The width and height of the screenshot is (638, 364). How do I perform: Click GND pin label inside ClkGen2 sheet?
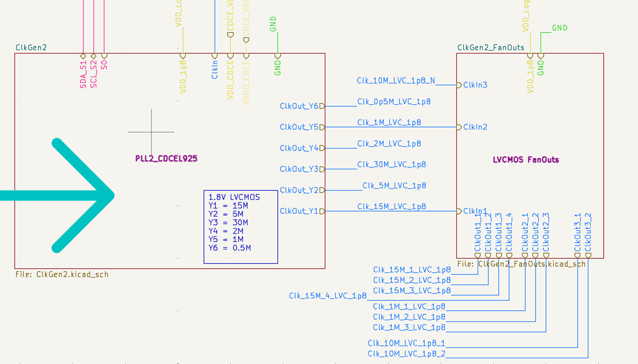pyautogui.click(x=278, y=68)
